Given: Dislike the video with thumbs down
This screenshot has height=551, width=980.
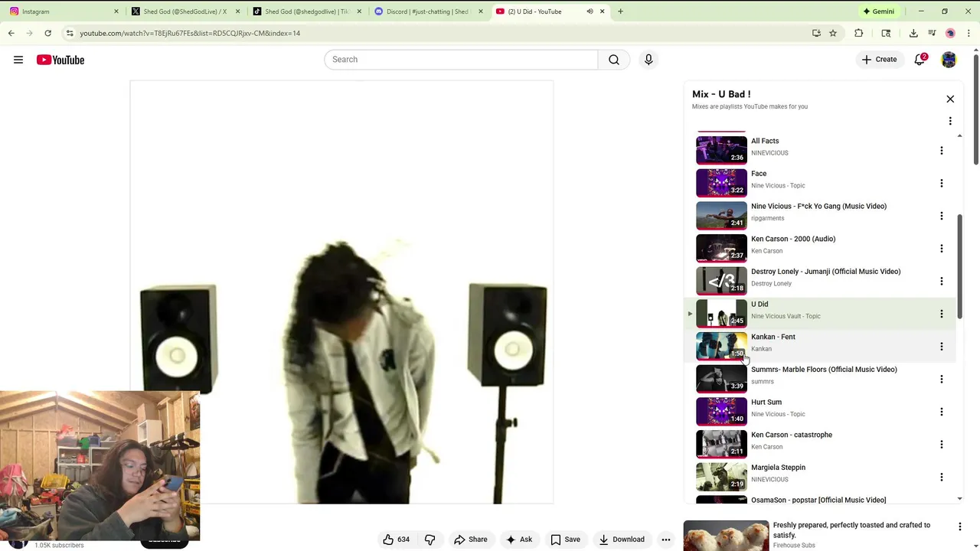Looking at the screenshot, I should [430, 540].
